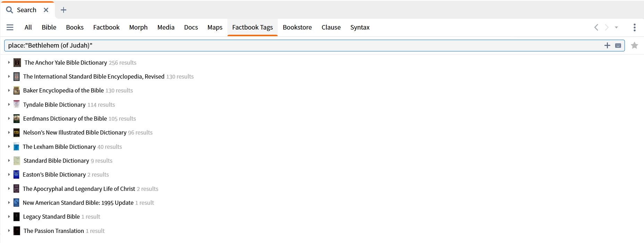Expand Apocryphal and Legendary Life of Christ

9,189
